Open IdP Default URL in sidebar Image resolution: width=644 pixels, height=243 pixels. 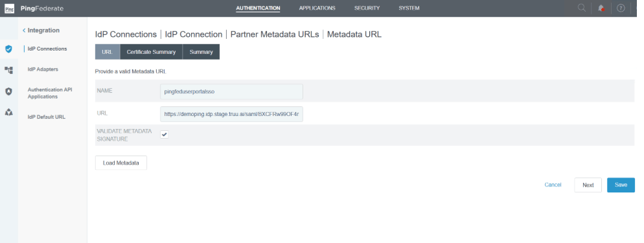pyautogui.click(x=47, y=117)
